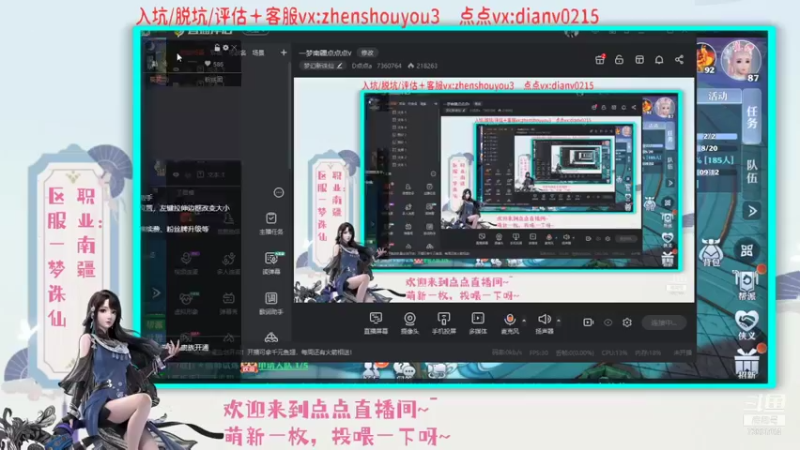Open the notifications bell

[x=659, y=60]
